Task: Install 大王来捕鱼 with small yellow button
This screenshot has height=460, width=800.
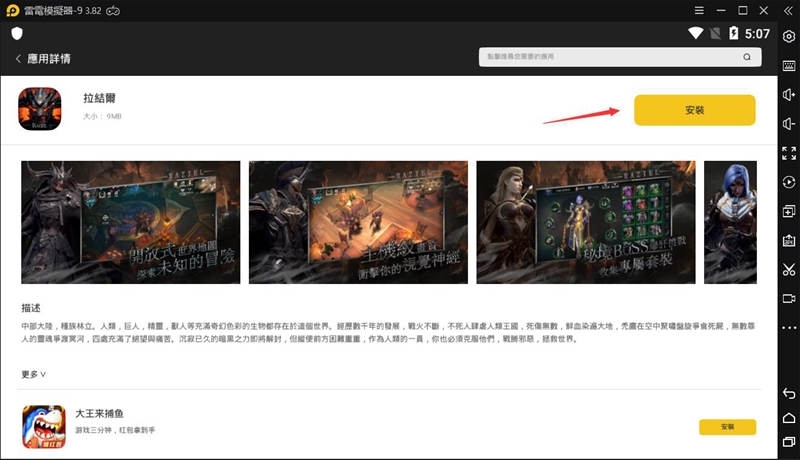Action: click(x=728, y=427)
